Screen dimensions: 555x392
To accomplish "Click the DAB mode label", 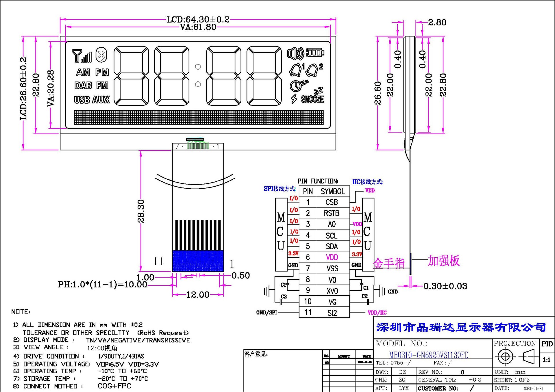I will pyautogui.click(x=83, y=86).
